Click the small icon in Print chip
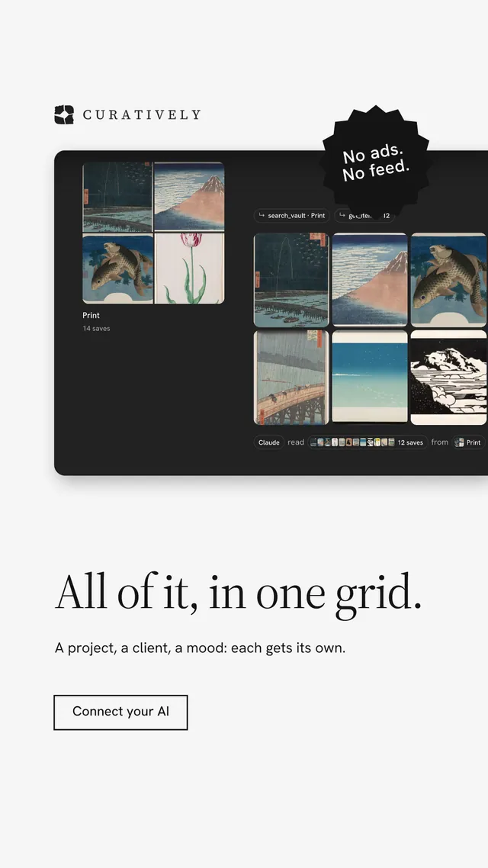The width and height of the screenshot is (488, 868). click(459, 442)
